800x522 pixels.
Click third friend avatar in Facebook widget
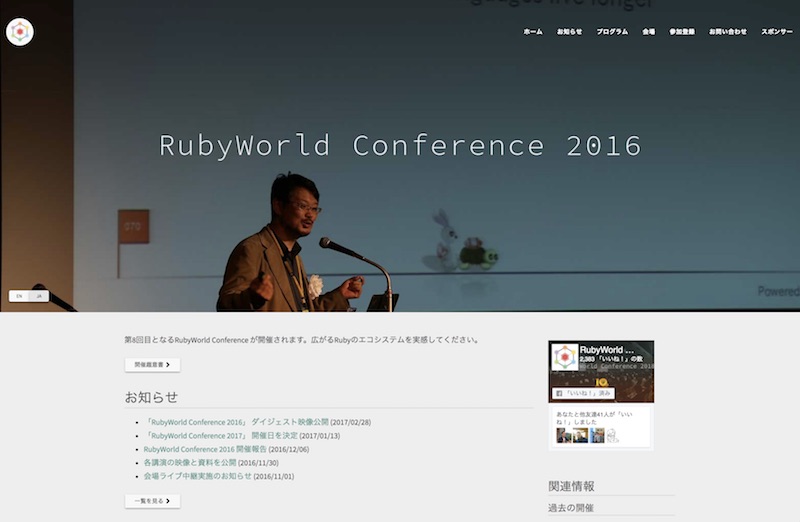597,435
